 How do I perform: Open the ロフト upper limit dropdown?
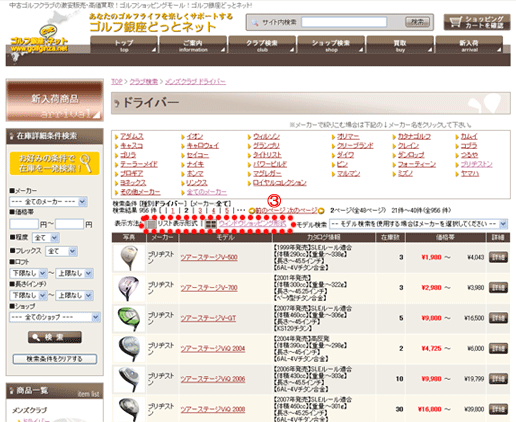(74, 273)
